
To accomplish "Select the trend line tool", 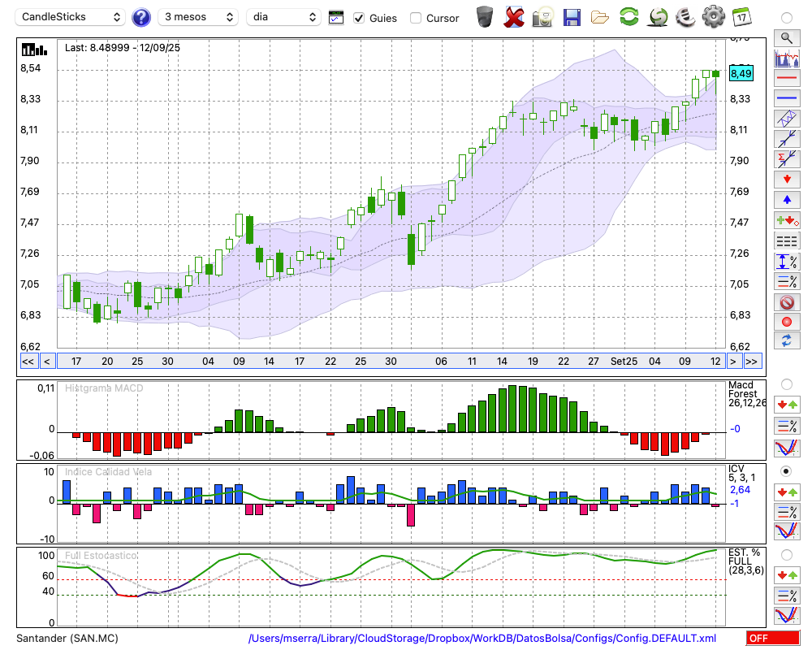I will pyautogui.click(x=787, y=139).
